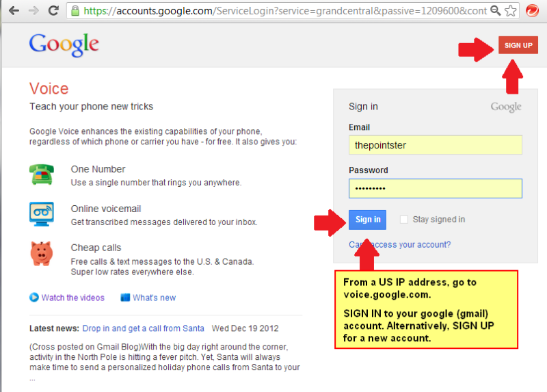The height and width of the screenshot is (392, 547).
Task: Toggle the Stay signed in checkbox
Action: point(404,220)
